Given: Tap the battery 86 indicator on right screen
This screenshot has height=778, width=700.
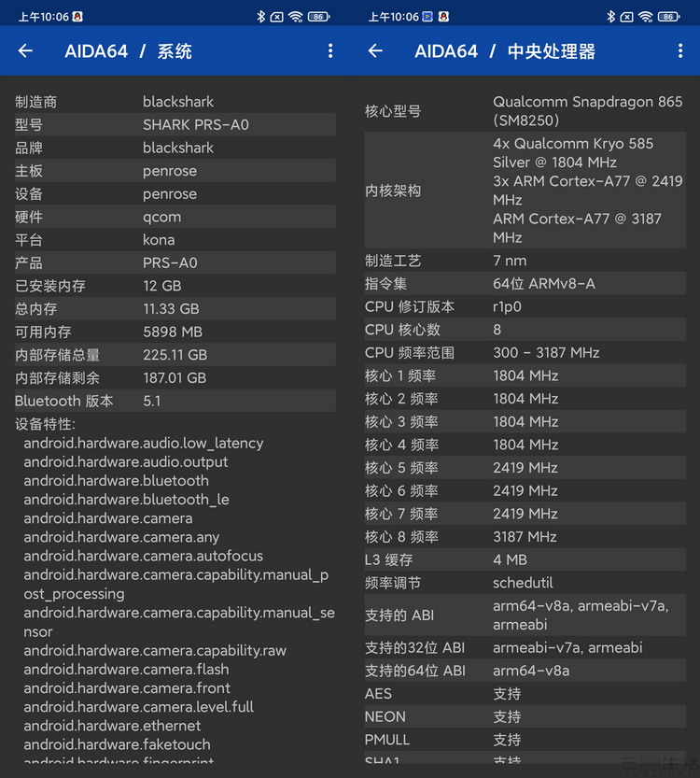Looking at the screenshot, I should [x=668, y=17].
